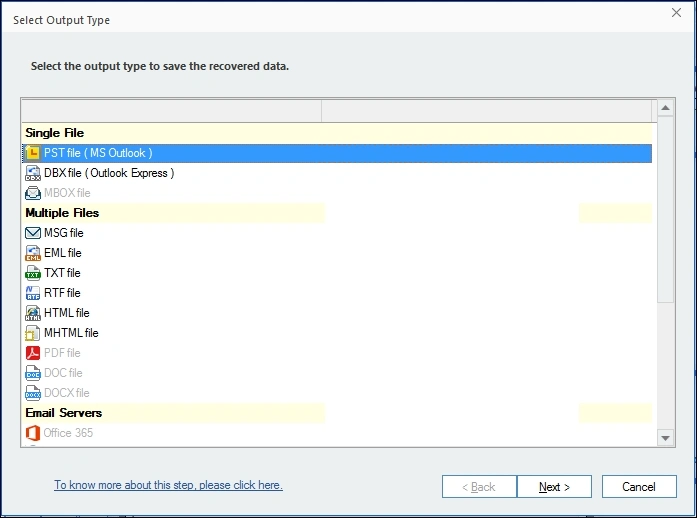Select PST file ( MS Outlook ) option
The image size is (697, 518).
coord(336,153)
